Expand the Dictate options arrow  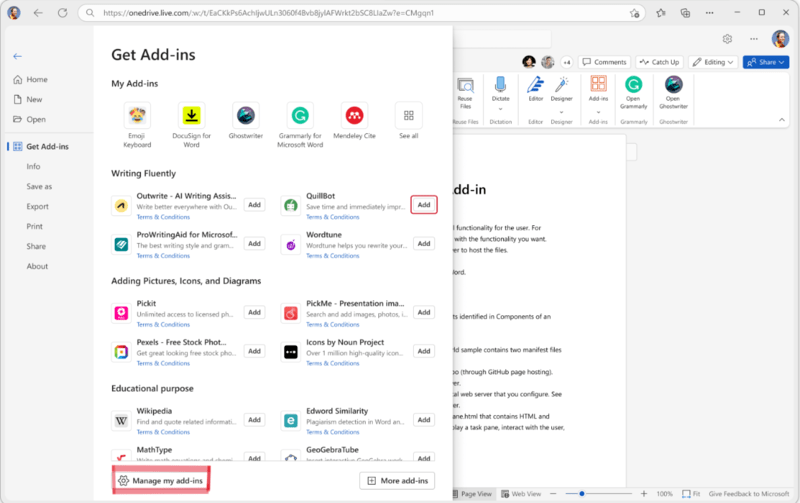click(x=501, y=109)
